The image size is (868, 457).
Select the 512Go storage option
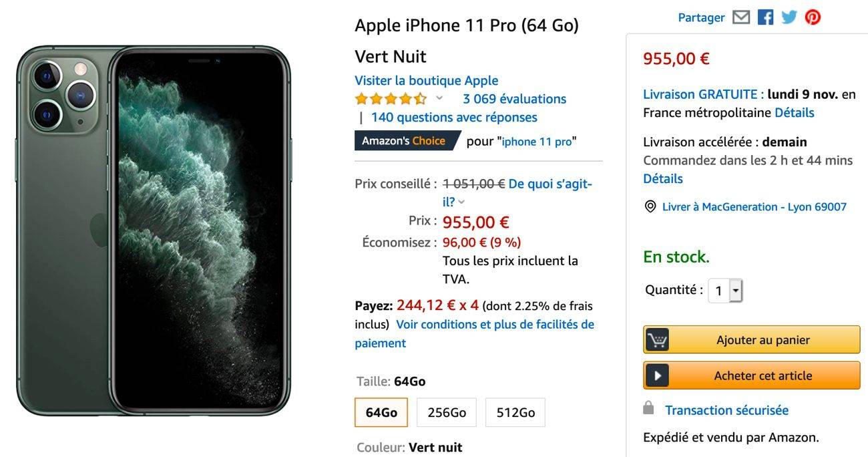(x=515, y=412)
